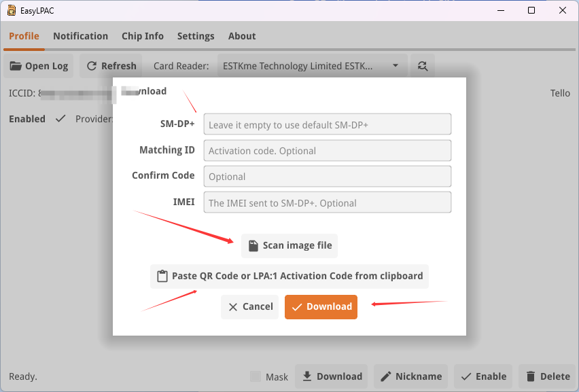The height and width of the screenshot is (392, 579).
Task: Open the Chip Info tab
Action: point(143,36)
